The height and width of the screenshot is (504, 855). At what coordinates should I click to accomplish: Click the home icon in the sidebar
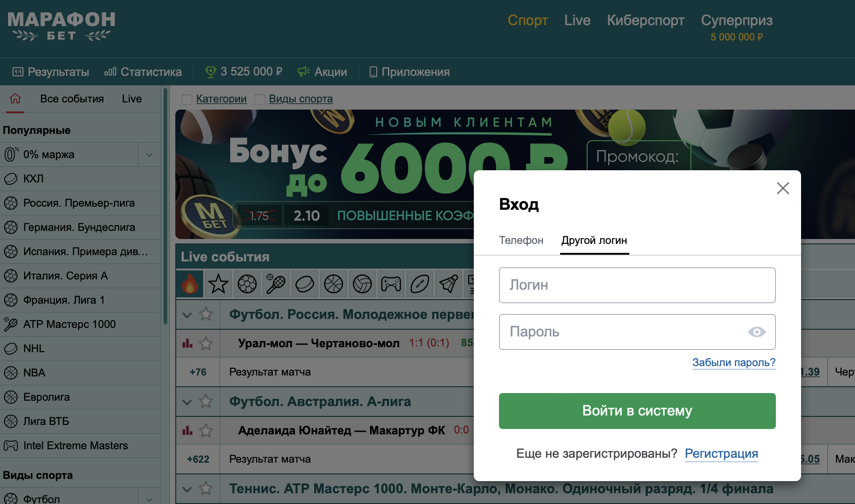tap(15, 98)
